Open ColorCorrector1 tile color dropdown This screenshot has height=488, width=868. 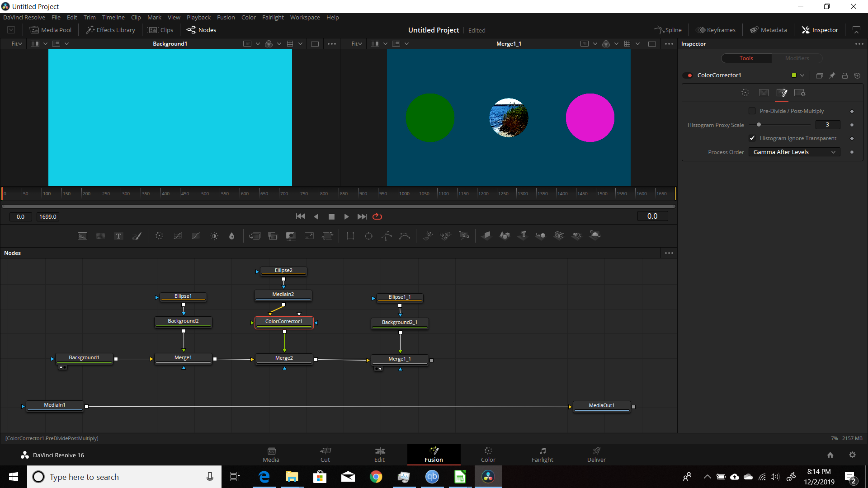(x=802, y=75)
